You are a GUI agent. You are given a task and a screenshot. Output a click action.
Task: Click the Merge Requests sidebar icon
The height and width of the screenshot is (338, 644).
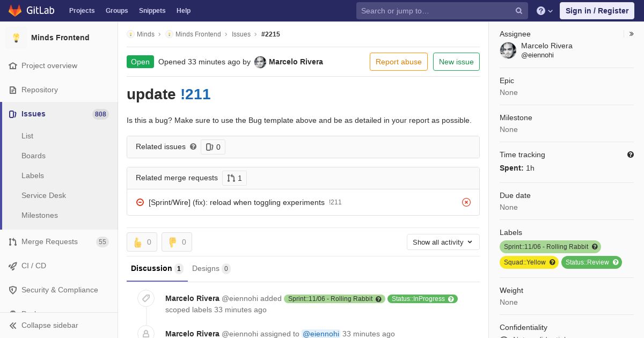click(x=13, y=241)
